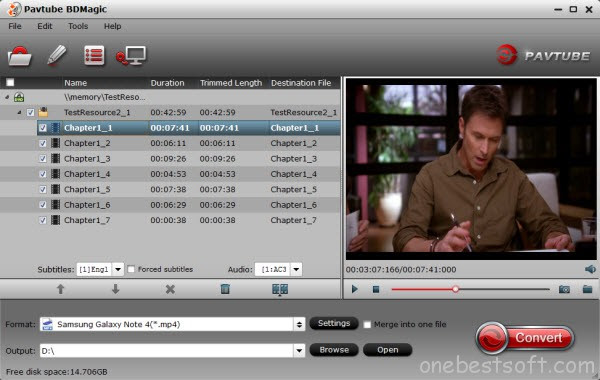Open the Help menu

[112, 26]
